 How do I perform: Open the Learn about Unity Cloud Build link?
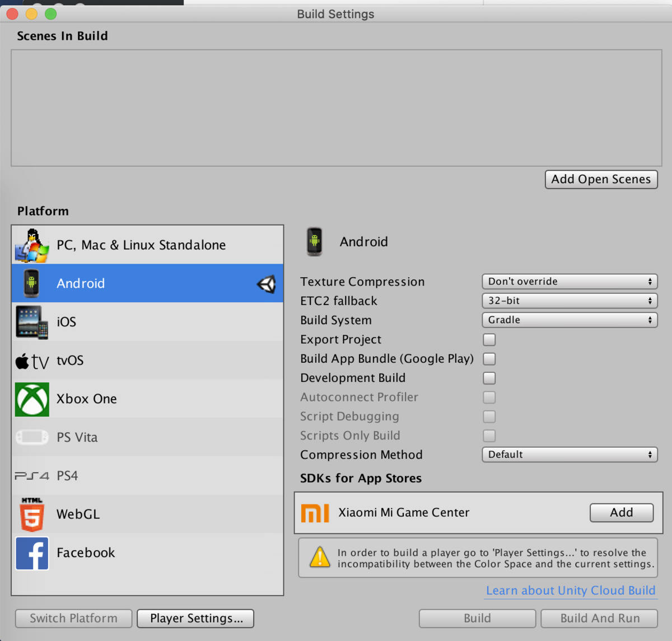coord(571,591)
